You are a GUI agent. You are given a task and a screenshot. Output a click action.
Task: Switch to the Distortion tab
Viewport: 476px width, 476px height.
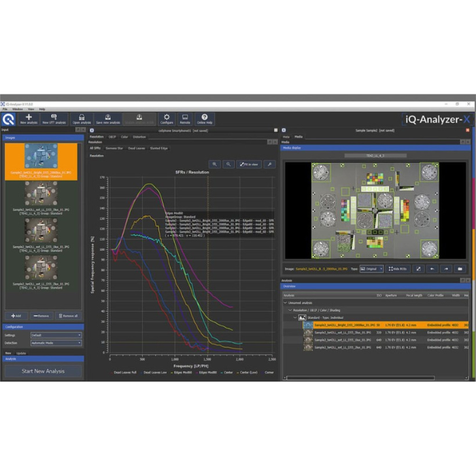pyautogui.click(x=139, y=137)
